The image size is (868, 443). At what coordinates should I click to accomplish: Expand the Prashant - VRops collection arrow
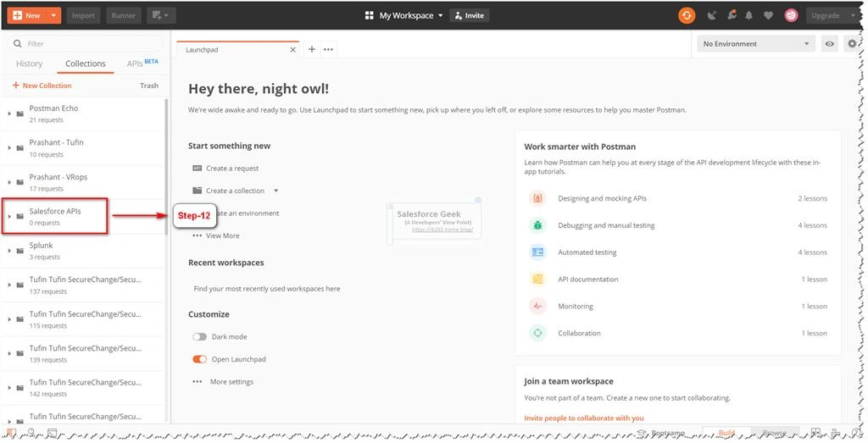click(x=9, y=182)
